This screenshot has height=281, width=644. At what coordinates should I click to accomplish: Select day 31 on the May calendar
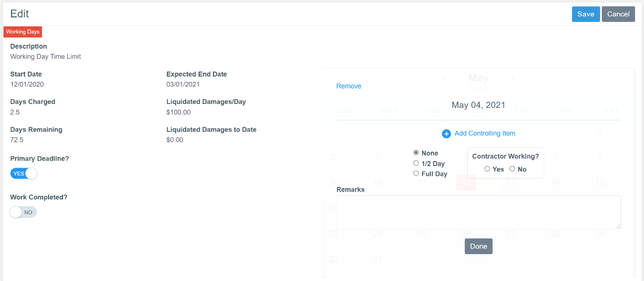(x=377, y=259)
